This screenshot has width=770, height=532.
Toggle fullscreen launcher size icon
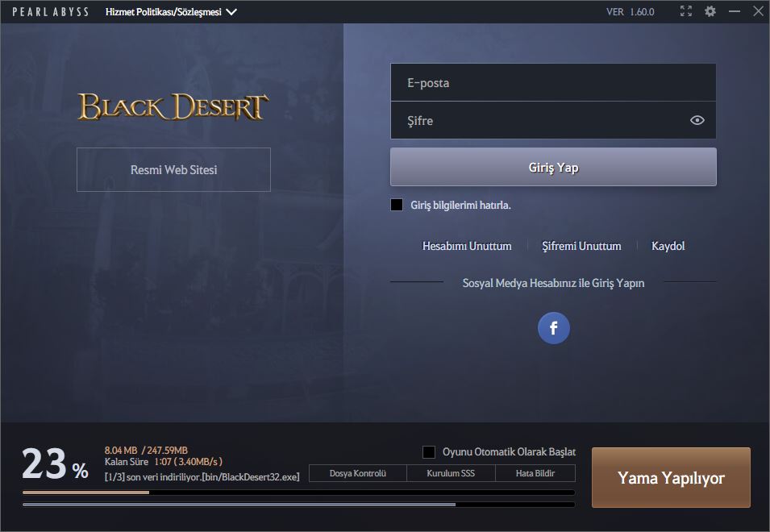tap(686, 11)
